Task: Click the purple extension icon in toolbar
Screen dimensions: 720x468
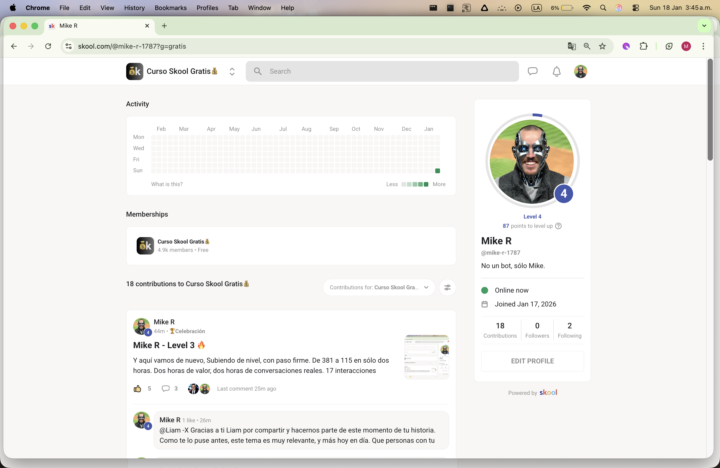Action: tap(626, 46)
